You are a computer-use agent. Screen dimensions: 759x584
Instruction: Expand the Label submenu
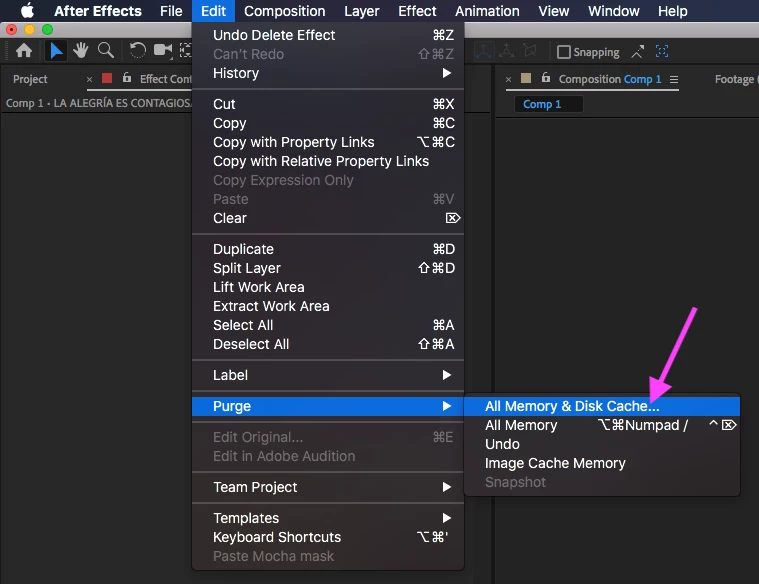pyautogui.click(x=328, y=375)
